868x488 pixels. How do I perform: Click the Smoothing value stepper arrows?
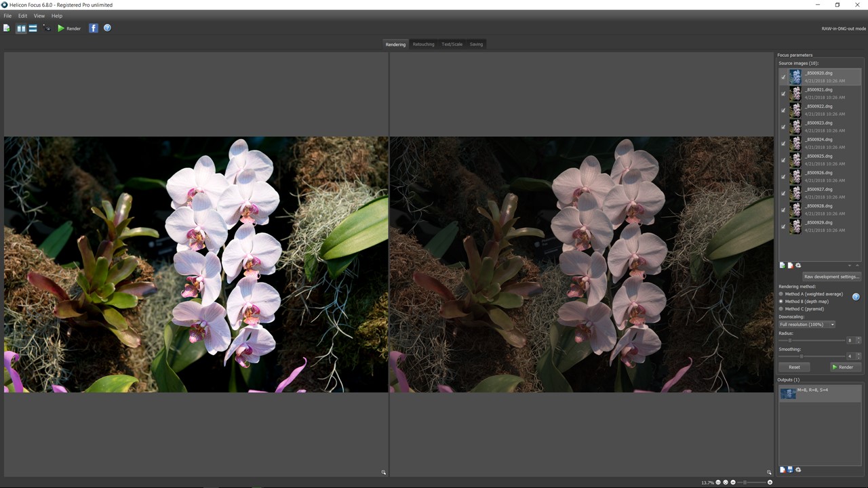click(859, 356)
